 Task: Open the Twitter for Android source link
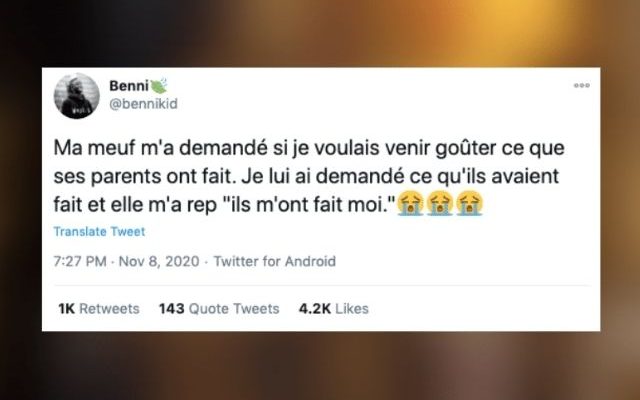click(275, 261)
